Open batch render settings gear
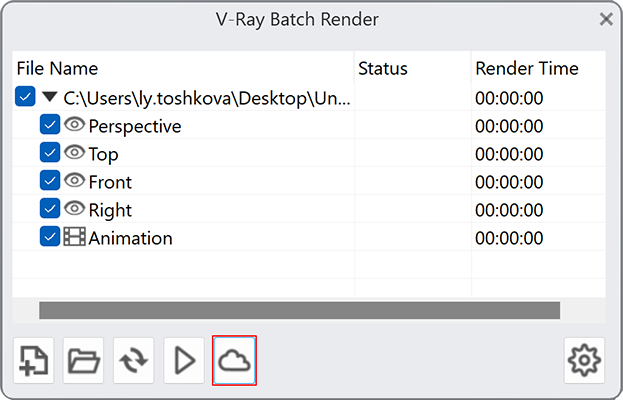 pos(584,361)
